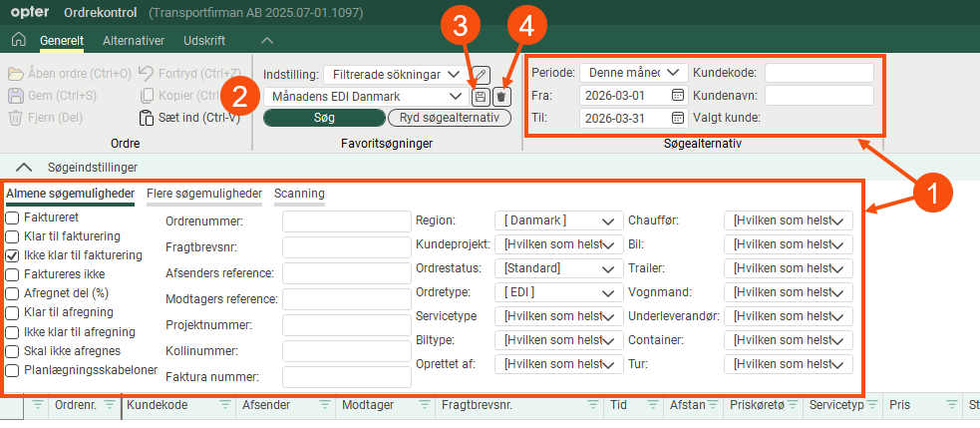Open the calendar picker for Fra date
The image size is (980, 428).
[678, 96]
